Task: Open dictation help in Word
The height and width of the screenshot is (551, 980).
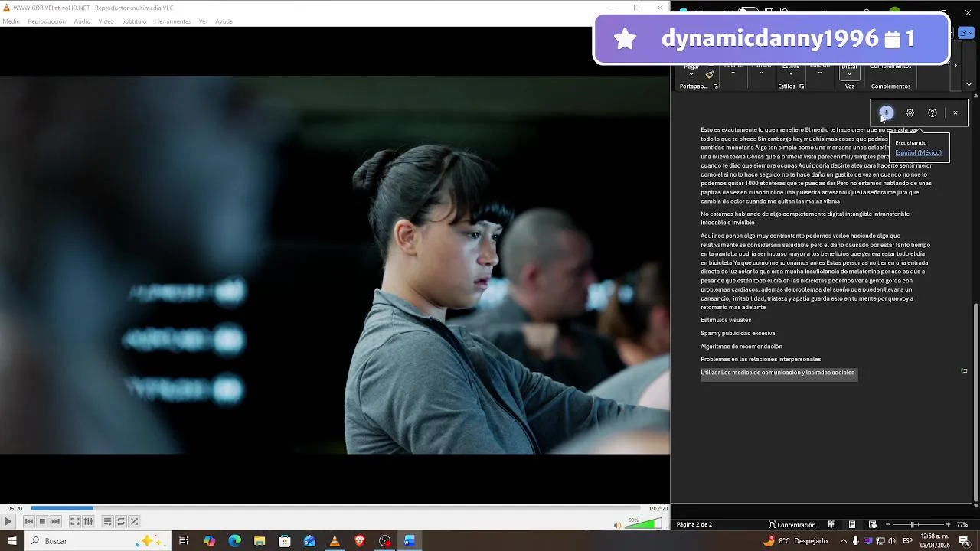Action: click(932, 112)
